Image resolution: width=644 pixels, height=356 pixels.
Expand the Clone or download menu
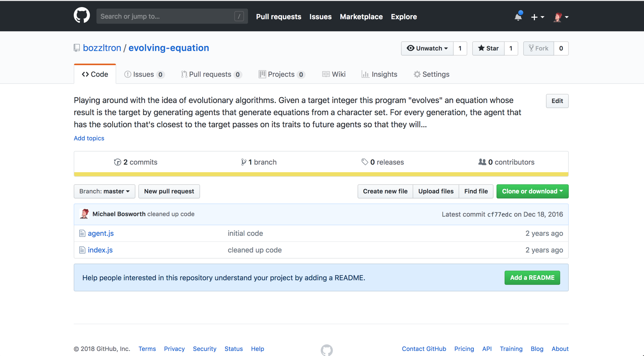(532, 191)
